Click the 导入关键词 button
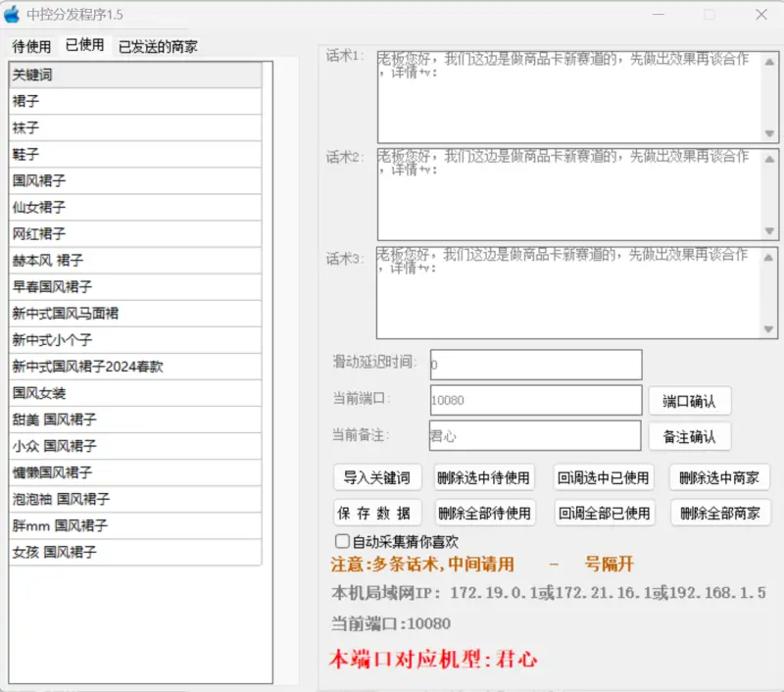Viewport: 784px width, 692px height. (376, 477)
